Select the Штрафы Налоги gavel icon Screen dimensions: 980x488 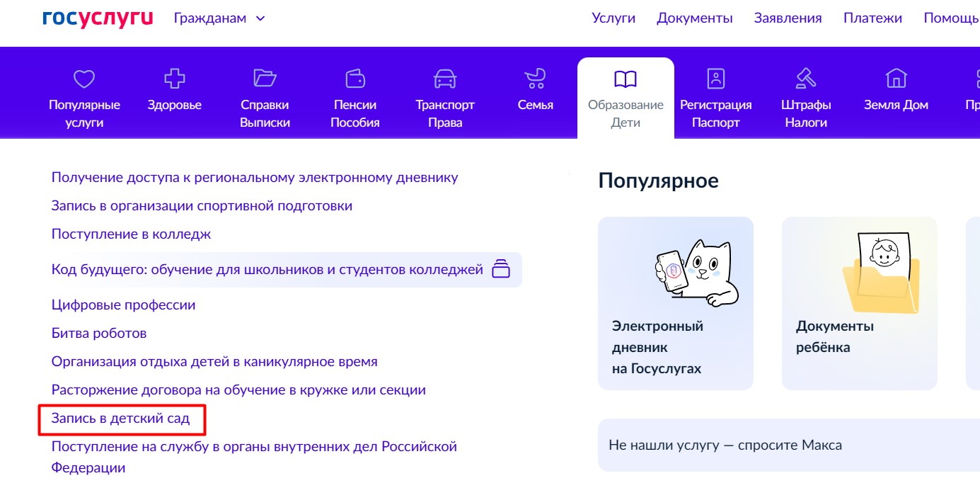(x=806, y=78)
